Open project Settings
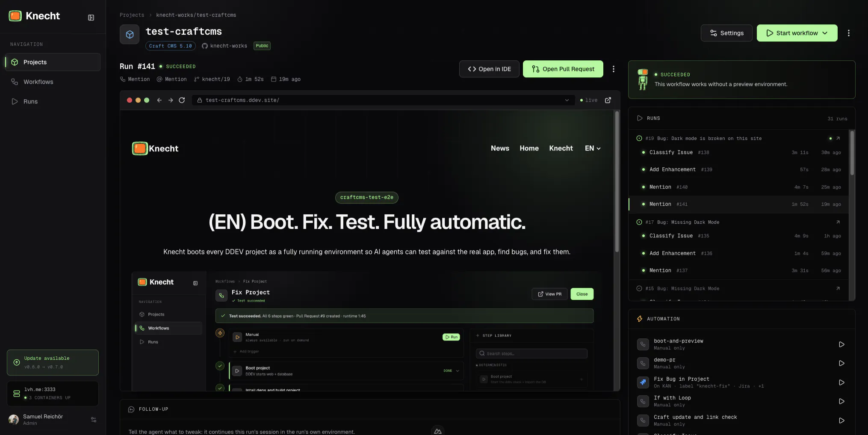The height and width of the screenshot is (435, 868). tap(726, 33)
